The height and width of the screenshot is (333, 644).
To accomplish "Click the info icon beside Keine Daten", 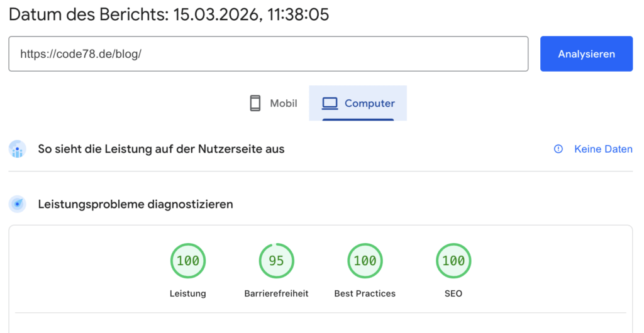I will pos(558,149).
